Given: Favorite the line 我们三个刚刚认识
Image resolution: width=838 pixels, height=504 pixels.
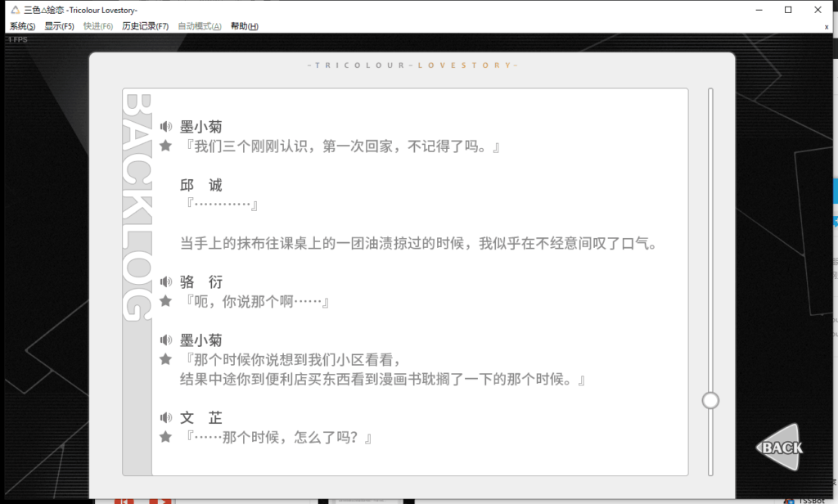Looking at the screenshot, I should click(165, 146).
